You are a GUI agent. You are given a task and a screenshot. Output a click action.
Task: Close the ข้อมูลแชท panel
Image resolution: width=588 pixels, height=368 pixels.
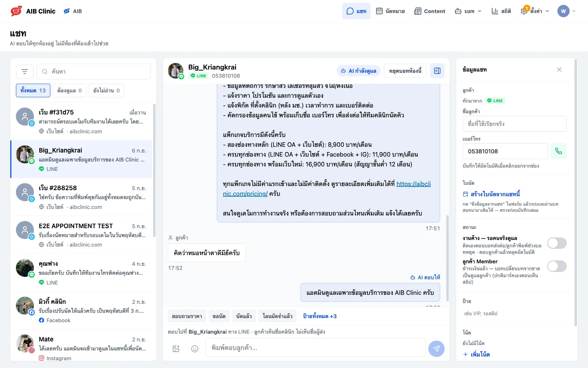(559, 70)
